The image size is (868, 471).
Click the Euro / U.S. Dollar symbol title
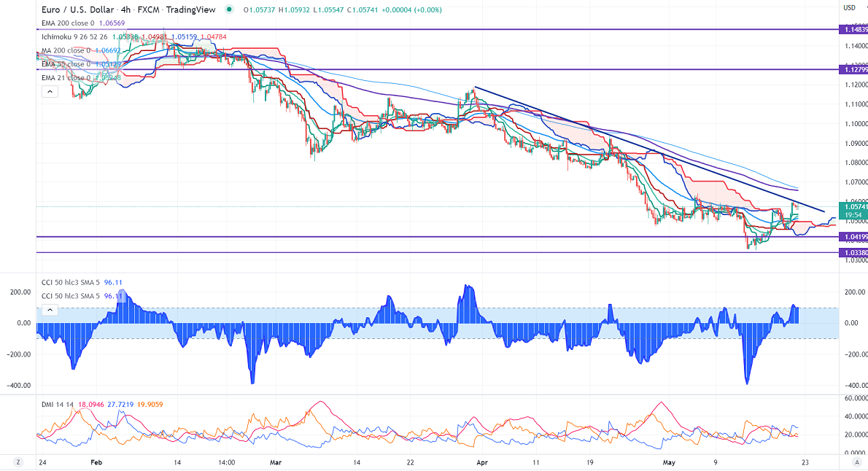[x=78, y=9]
